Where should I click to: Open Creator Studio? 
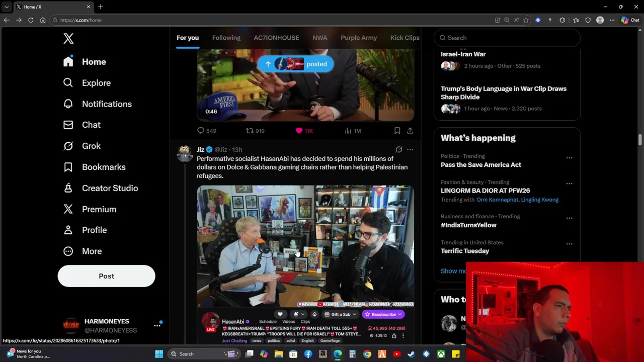tap(101, 188)
